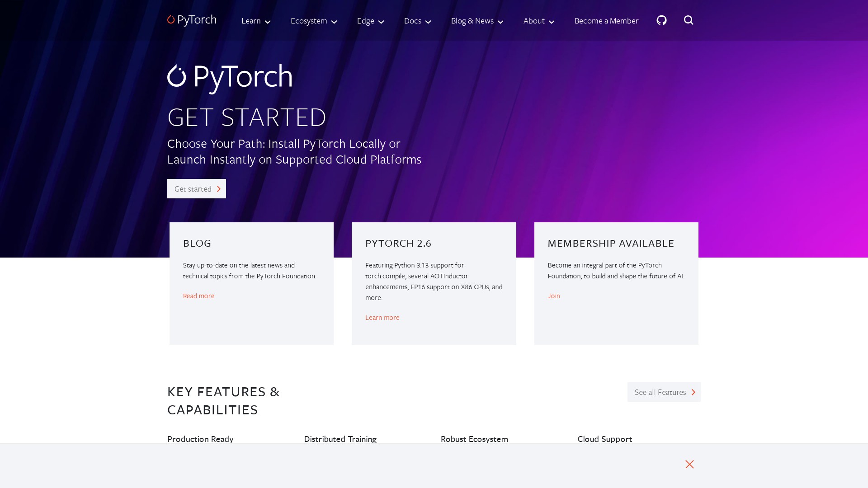This screenshot has height=488, width=868.
Task: Click the search magnifier icon
Action: [689, 20]
